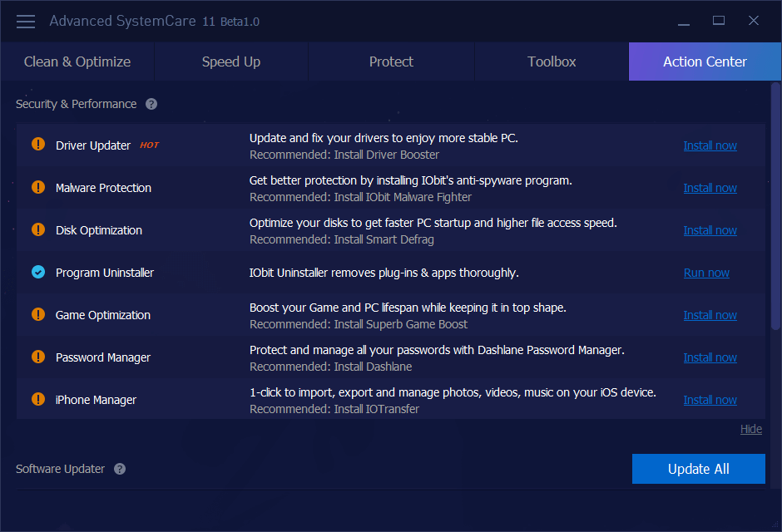Select the Malware Protection label
The width and height of the screenshot is (782, 532).
[x=103, y=188]
